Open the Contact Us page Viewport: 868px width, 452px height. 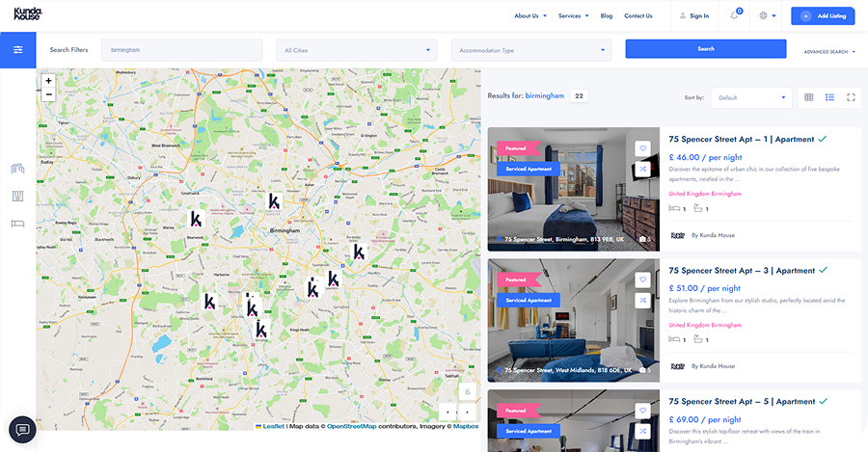(x=638, y=16)
